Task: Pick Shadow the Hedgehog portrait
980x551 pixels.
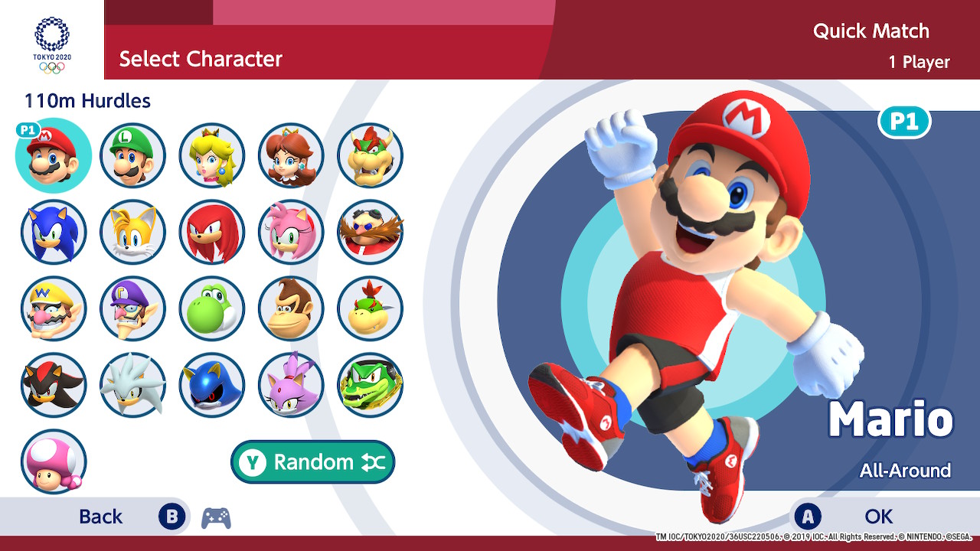Action: (54, 385)
